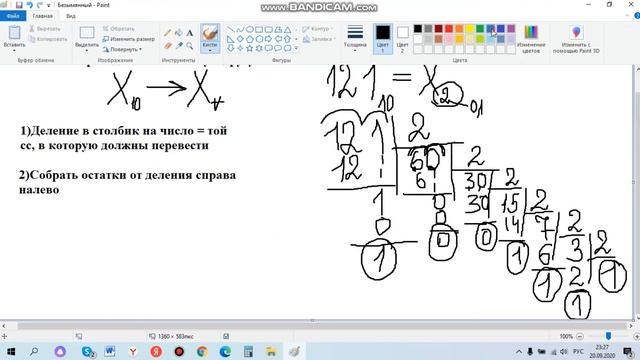Viewport: 640px width, 360px height.
Task: Click the Copy (Копировать) button
Action: tap(48, 39)
